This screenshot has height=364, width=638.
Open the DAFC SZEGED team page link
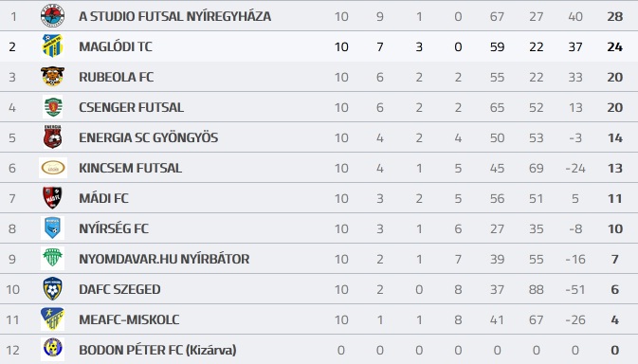coord(119,289)
